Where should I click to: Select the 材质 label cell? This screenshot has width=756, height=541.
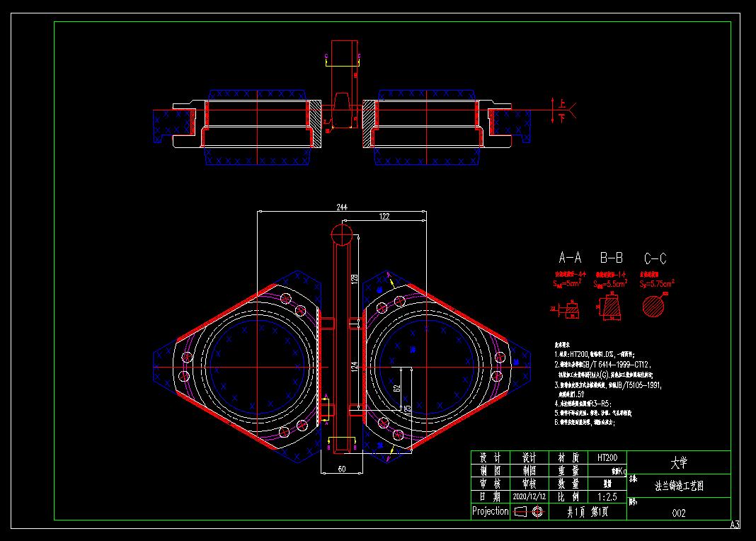tap(568, 457)
